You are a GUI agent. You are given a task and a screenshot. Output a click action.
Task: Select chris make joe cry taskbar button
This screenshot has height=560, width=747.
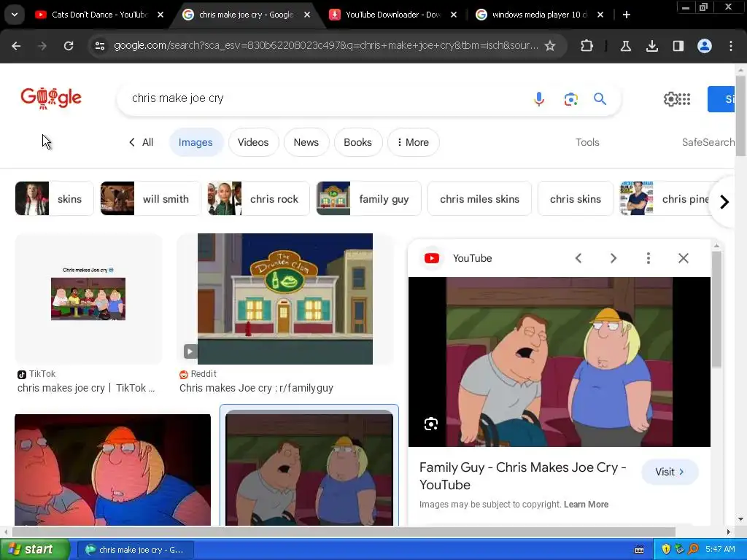[x=135, y=550]
